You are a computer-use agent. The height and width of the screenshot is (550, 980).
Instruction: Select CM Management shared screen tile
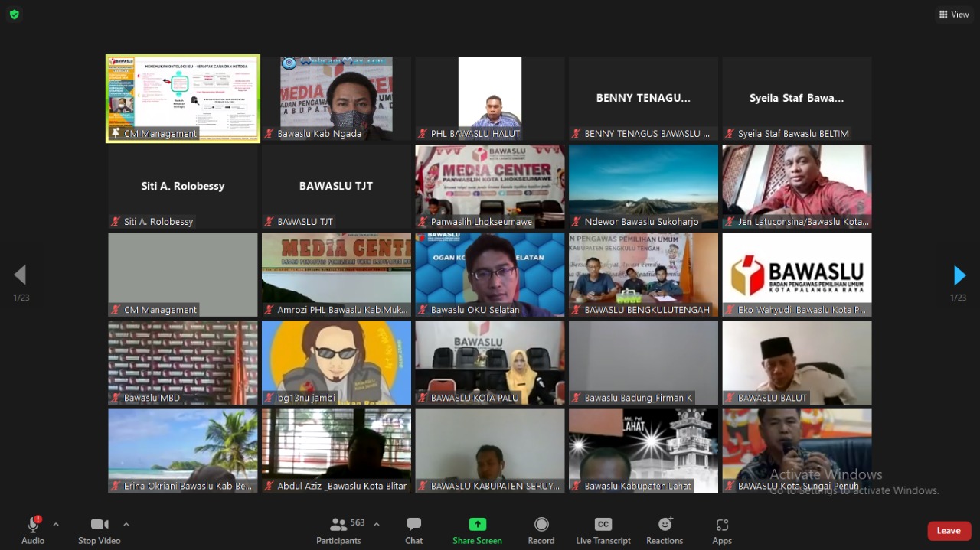tap(183, 98)
